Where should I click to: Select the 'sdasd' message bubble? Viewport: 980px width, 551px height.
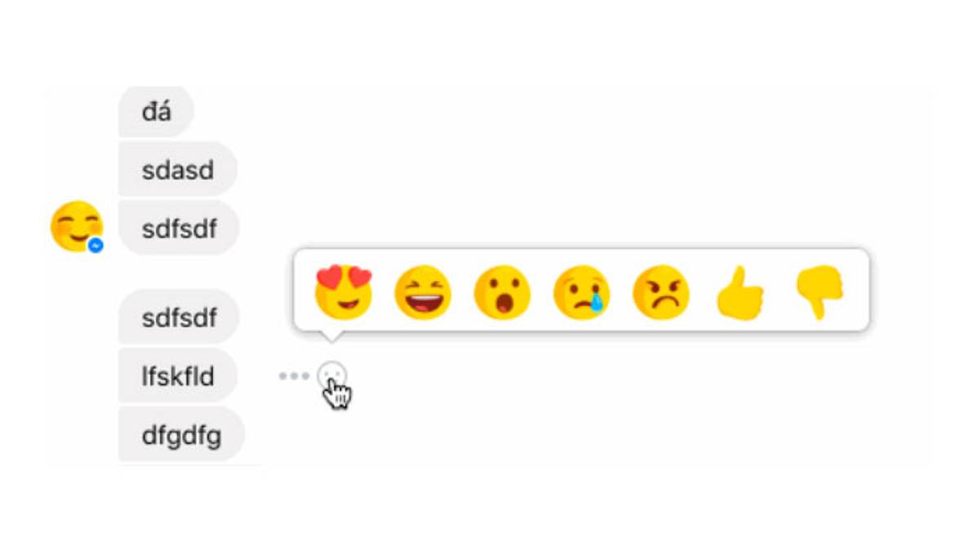[177, 170]
